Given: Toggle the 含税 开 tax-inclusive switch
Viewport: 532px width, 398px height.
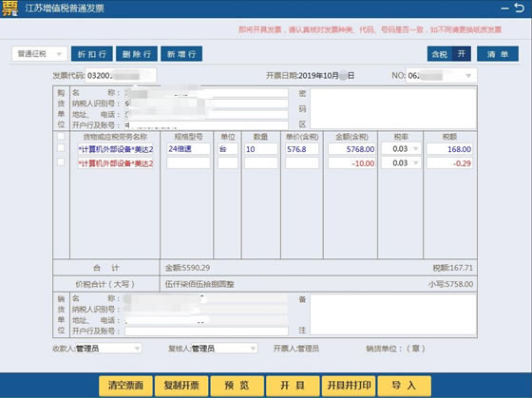Looking at the screenshot, I should [x=448, y=54].
